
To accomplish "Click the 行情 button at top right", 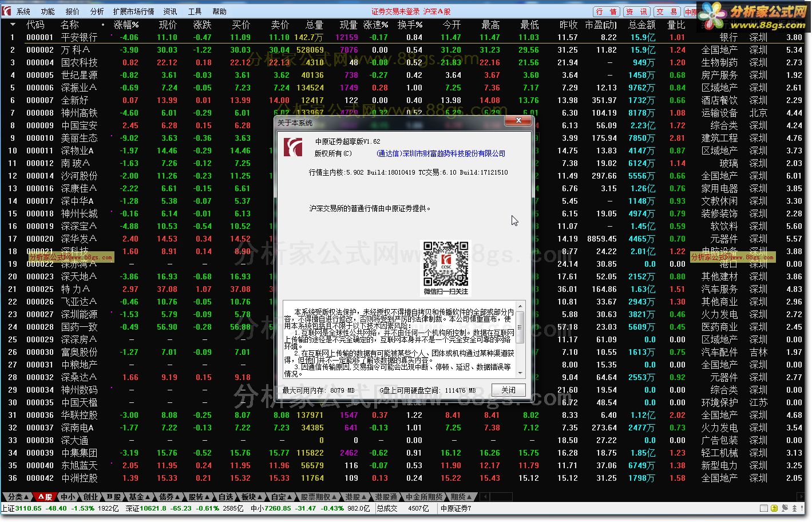I will click(x=607, y=11).
